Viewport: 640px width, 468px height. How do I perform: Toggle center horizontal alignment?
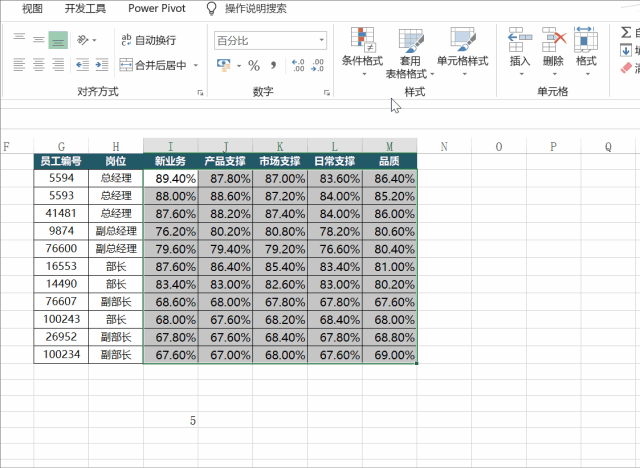[x=39, y=65]
